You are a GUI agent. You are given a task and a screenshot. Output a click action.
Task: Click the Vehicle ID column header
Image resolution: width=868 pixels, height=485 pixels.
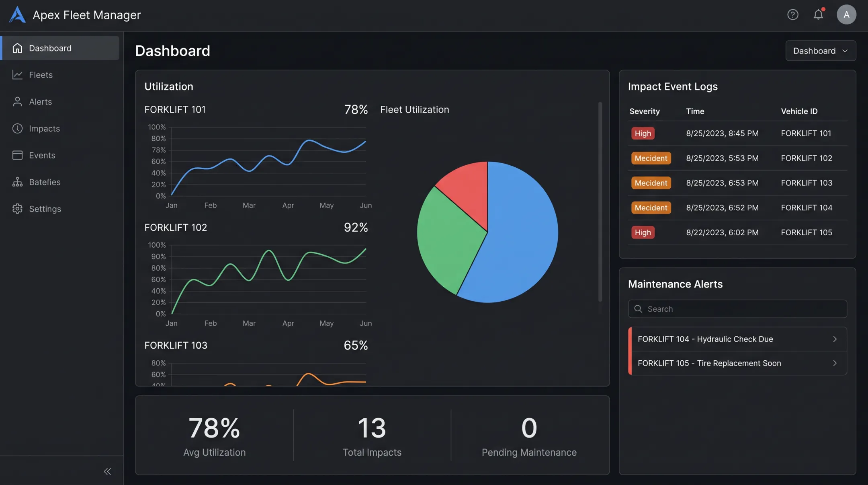pos(799,111)
